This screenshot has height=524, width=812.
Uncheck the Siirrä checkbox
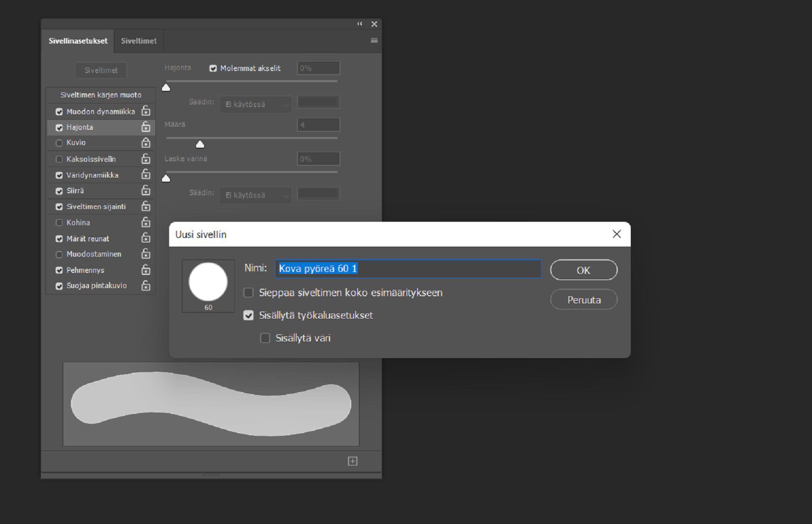[59, 191]
